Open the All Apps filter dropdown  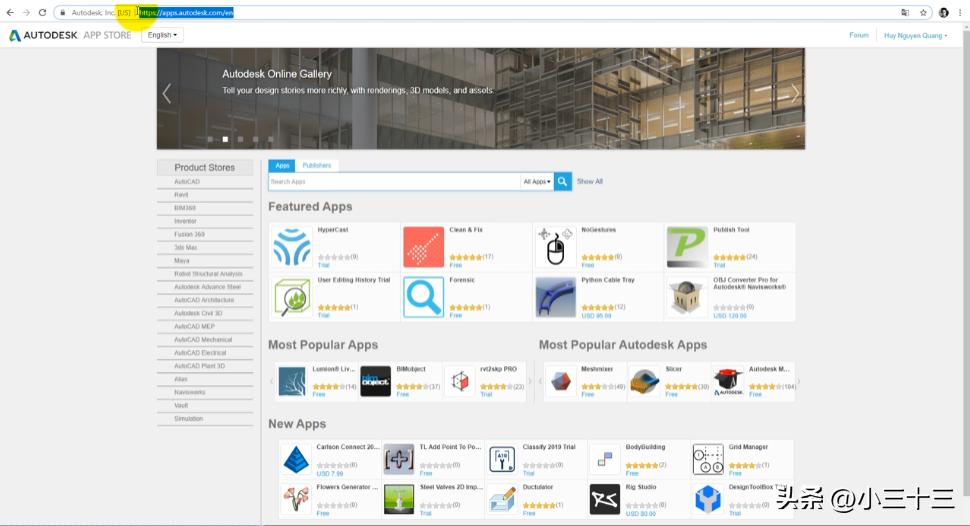coord(536,181)
